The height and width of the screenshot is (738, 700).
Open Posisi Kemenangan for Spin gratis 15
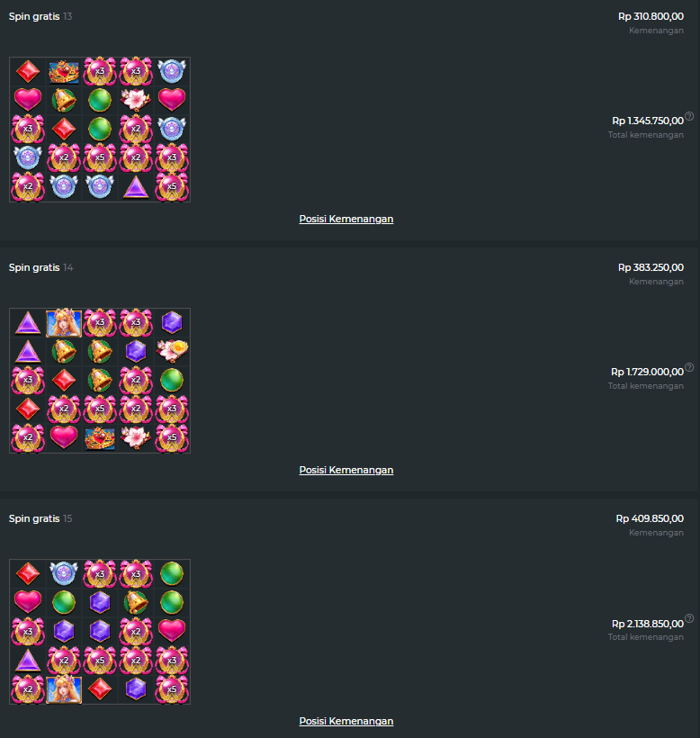[346, 721]
